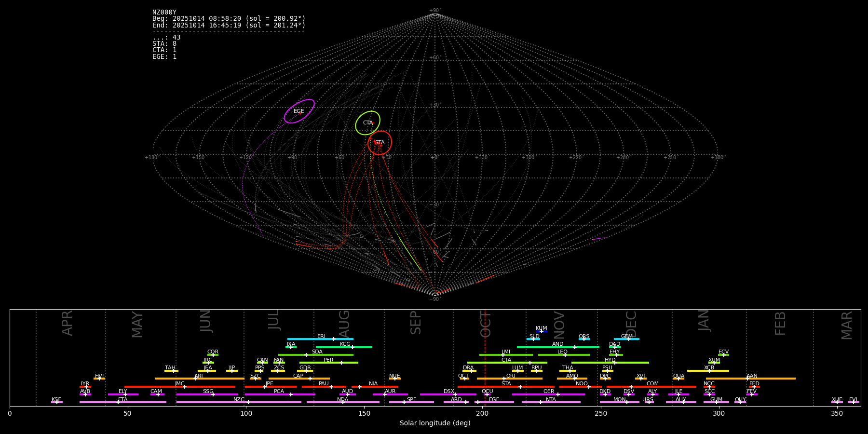The width and height of the screenshot is (868, 434).
Task: Select the AAN shower bar near February
Action: coord(751,379)
